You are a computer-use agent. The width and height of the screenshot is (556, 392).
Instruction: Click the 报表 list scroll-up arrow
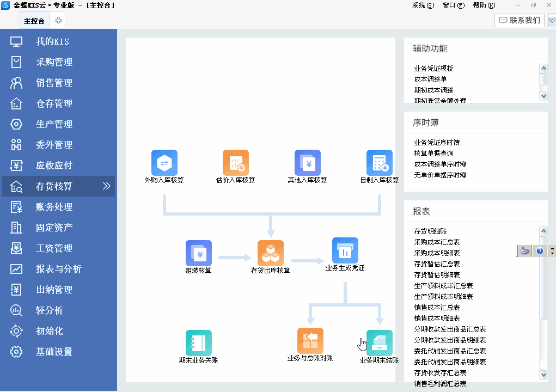[543, 231]
